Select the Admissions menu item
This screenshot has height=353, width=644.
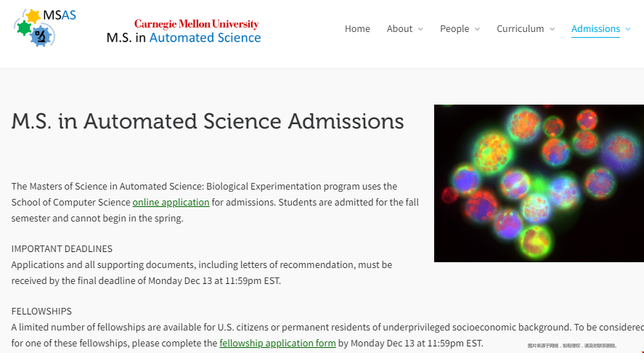595,28
